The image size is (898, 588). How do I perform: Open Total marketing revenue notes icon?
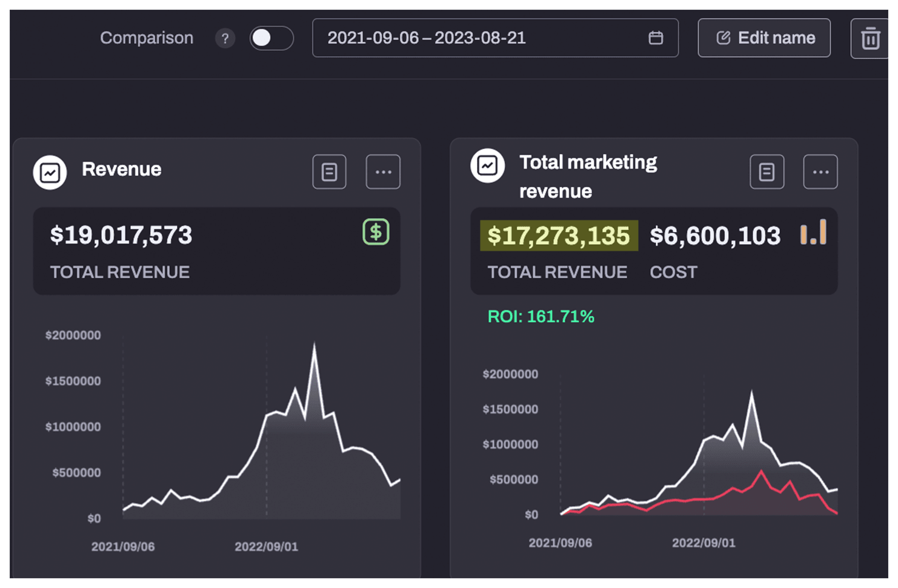pos(767,172)
